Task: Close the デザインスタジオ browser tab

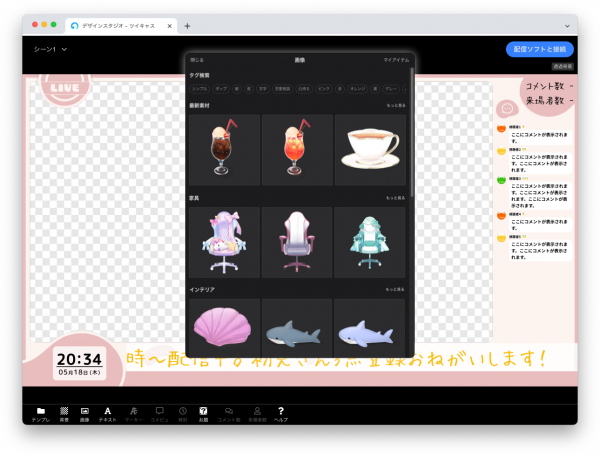Action: pyautogui.click(x=170, y=26)
